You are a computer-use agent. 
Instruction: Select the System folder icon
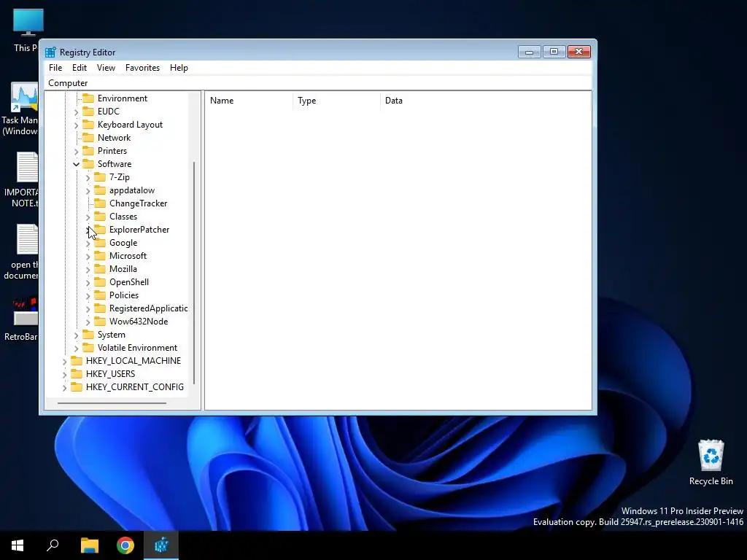(x=88, y=334)
